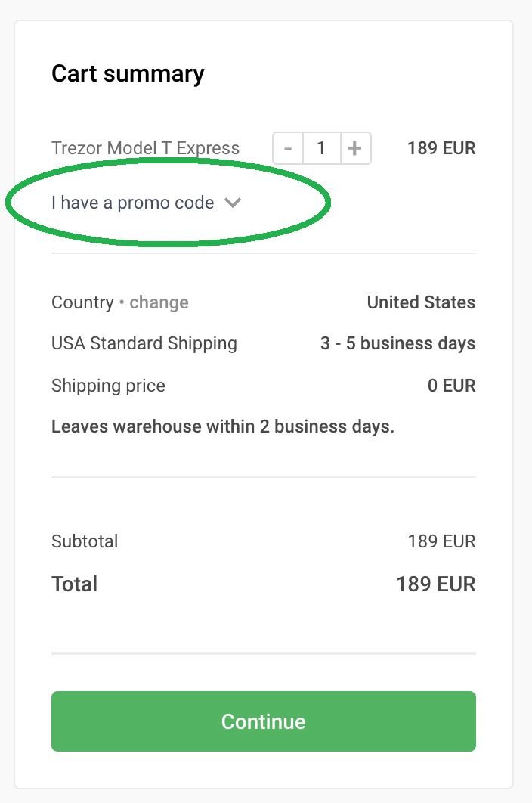
Task: Click the Subtotal label
Action: tap(85, 541)
